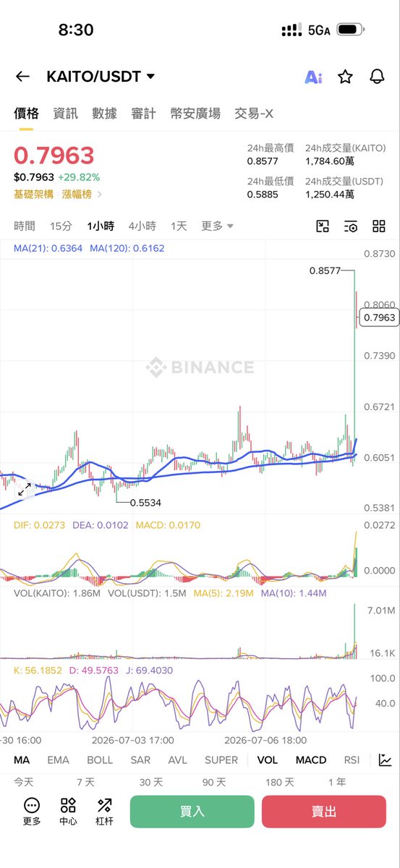Open chart settings icon

pyautogui.click(x=351, y=226)
